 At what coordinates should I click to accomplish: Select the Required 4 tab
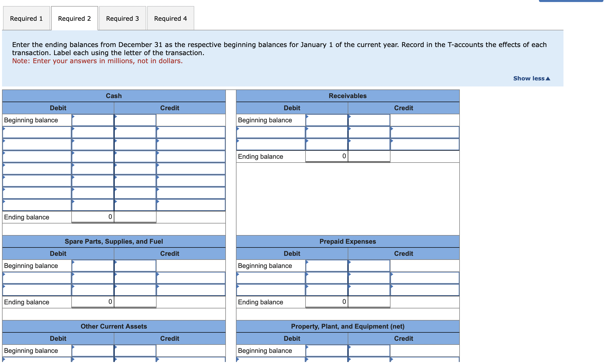[x=170, y=18]
